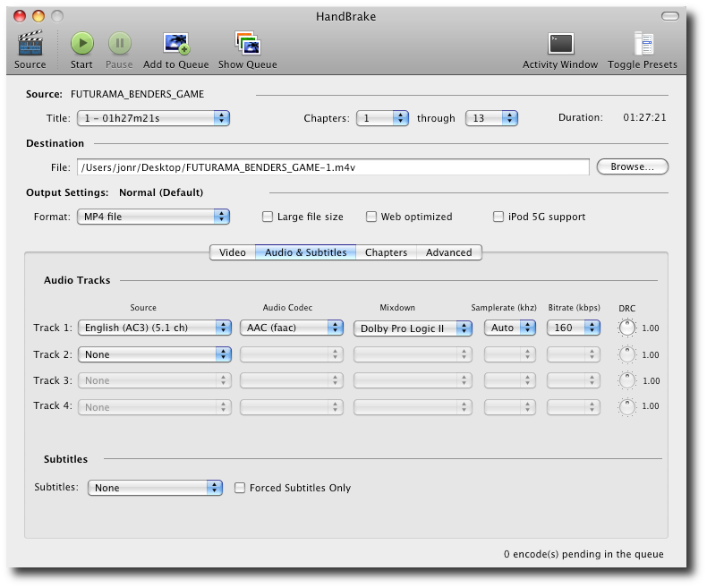Enable the Web optimized checkbox
Viewport: 707px width, 588px height.
pyautogui.click(x=371, y=217)
